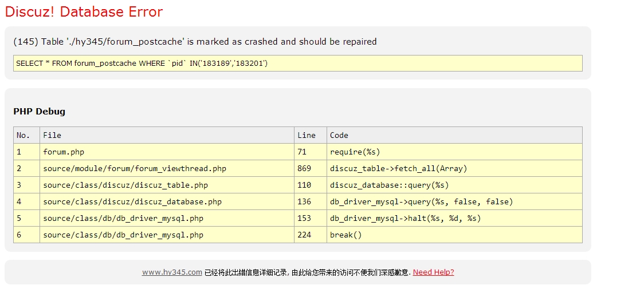Screen dimensions: 644x293
Task: Click the 'Line' column header
Action: pyautogui.click(x=311, y=135)
